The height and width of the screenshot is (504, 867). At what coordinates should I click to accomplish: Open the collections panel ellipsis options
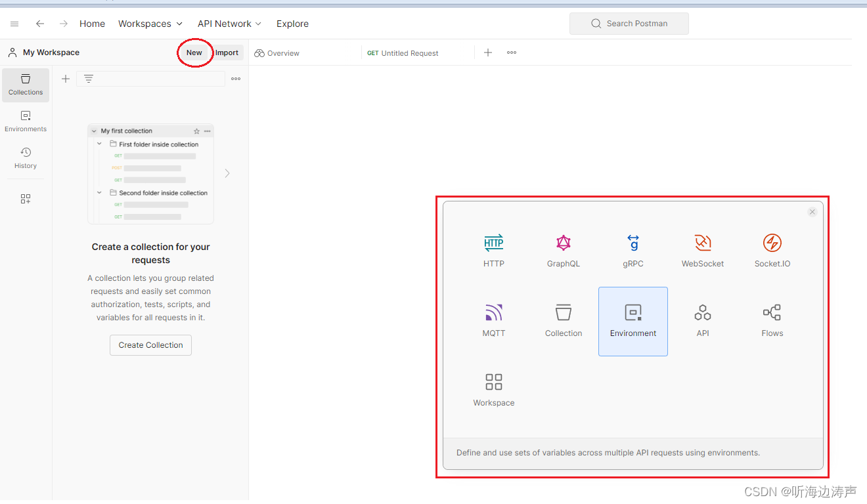pos(236,79)
